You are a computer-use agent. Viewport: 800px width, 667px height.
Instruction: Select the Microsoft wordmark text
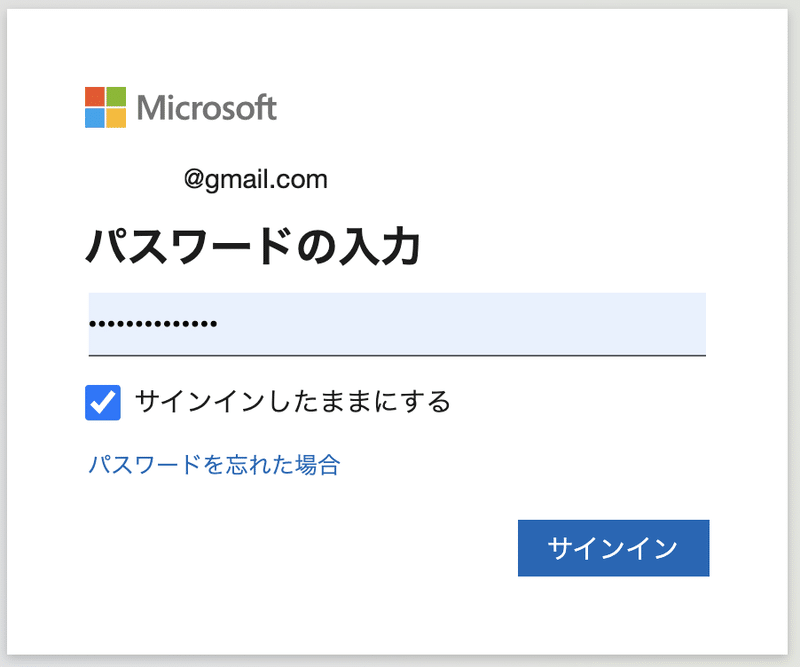click(x=210, y=104)
